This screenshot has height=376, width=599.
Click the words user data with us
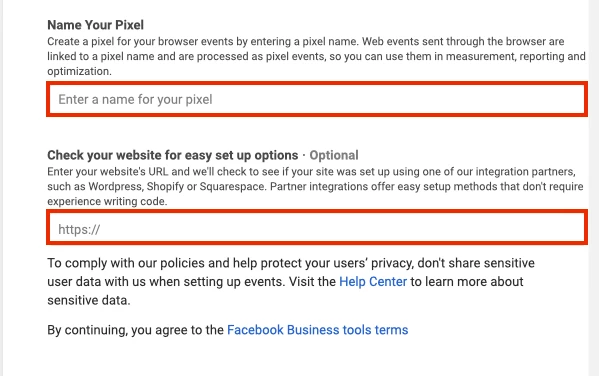[x=97, y=282]
